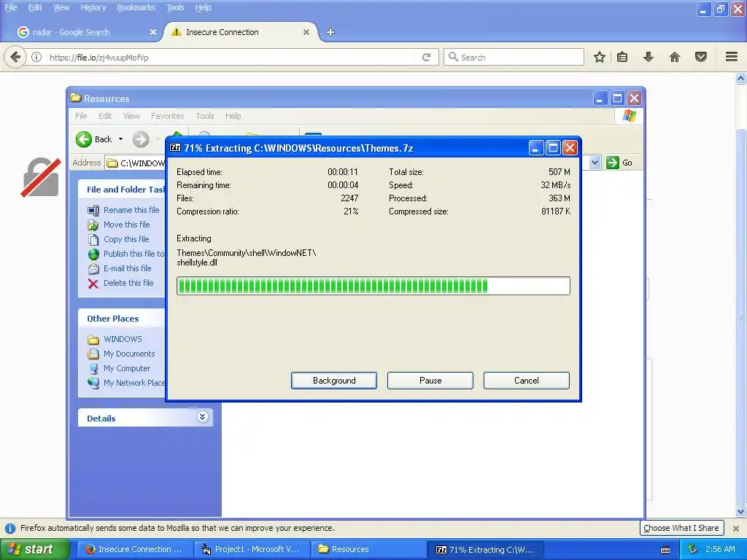Viewport: 747px width, 560px height.
Task: Open Back history dropdown arrow in Resources
Action: 120,139
